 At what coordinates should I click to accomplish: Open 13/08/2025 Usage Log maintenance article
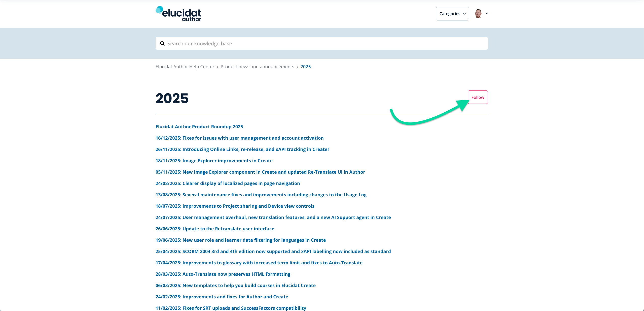point(261,195)
